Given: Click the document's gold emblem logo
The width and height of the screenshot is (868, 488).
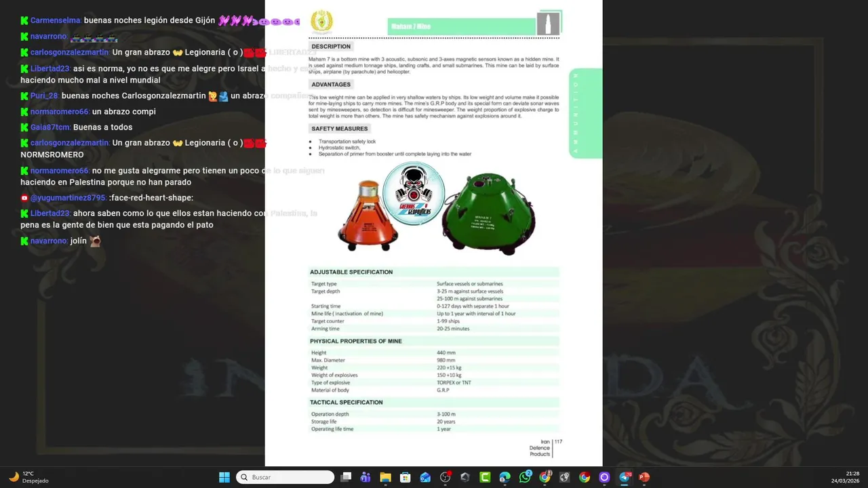Looking at the screenshot, I should (321, 22).
